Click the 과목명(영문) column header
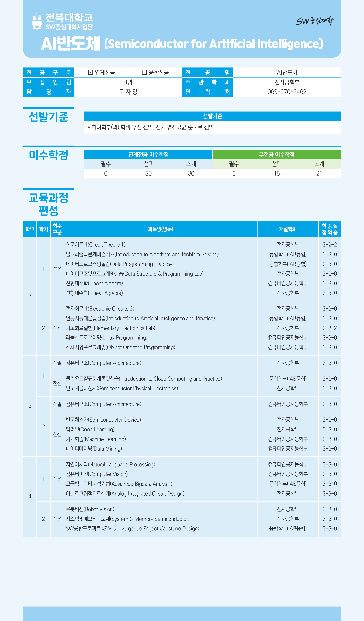Image resolution: width=364 pixels, height=621 pixels. click(x=160, y=229)
